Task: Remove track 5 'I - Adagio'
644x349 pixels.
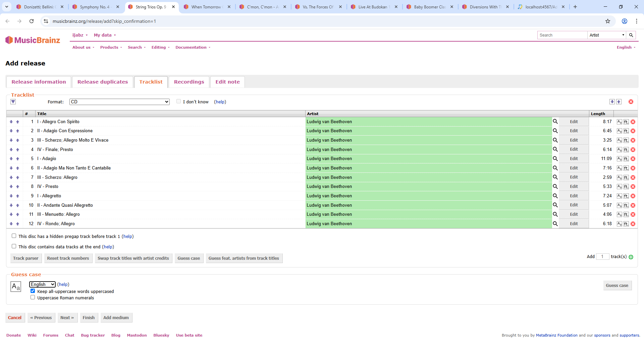Action: click(633, 159)
